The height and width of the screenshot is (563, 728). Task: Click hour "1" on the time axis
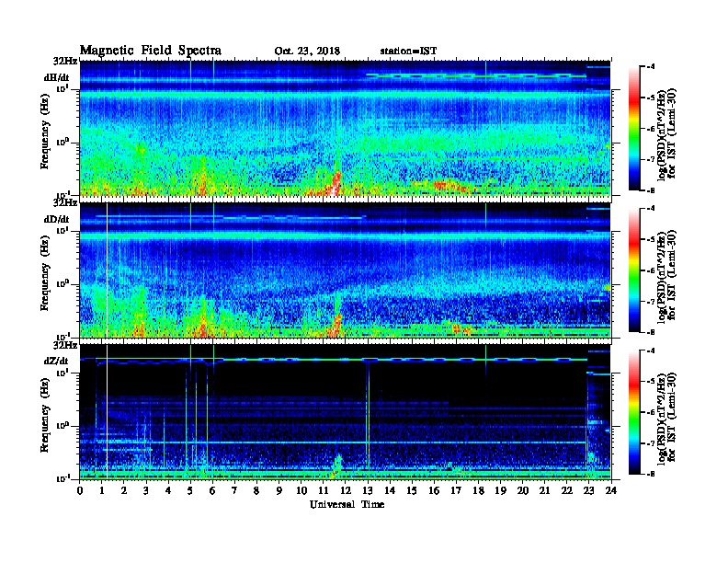(102, 491)
